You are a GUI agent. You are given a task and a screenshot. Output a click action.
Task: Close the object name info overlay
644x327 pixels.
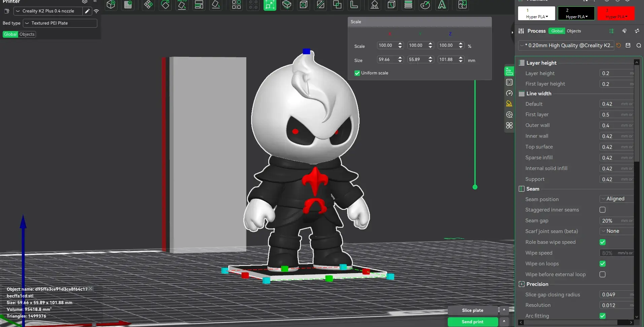(90, 289)
